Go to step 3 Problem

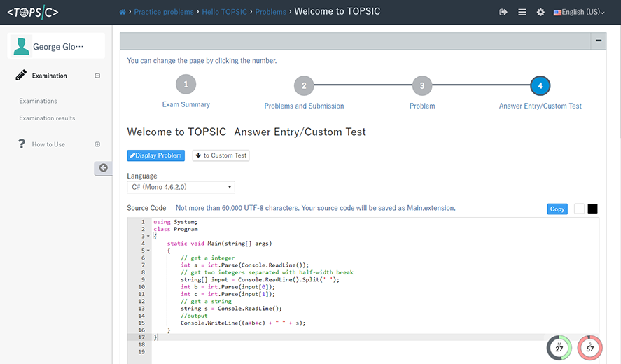[421, 86]
